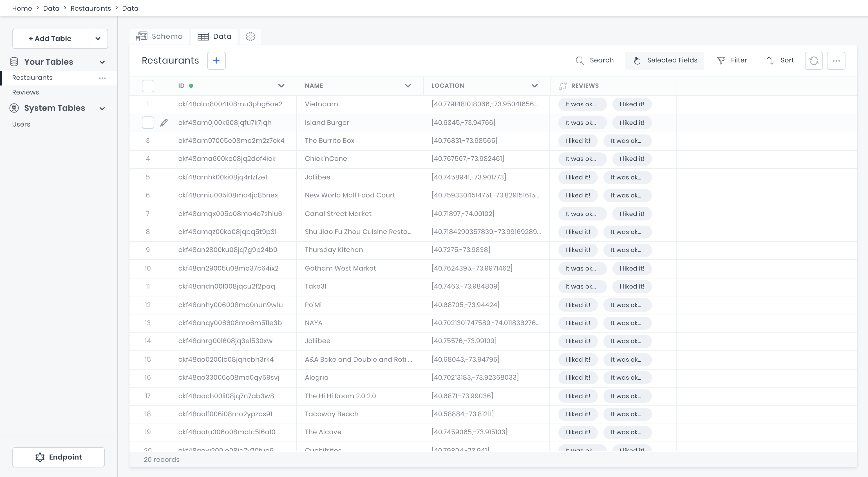The image size is (868, 477).
Task: Open Restaurants in the breadcrumb
Action: tap(90, 8)
